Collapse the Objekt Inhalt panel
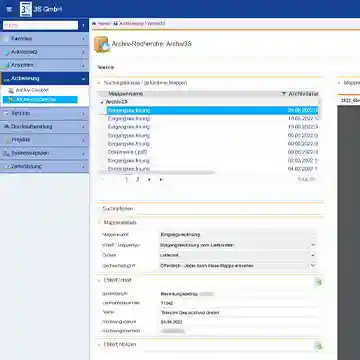This screenshot has height=360, width=360. point(99,280)
